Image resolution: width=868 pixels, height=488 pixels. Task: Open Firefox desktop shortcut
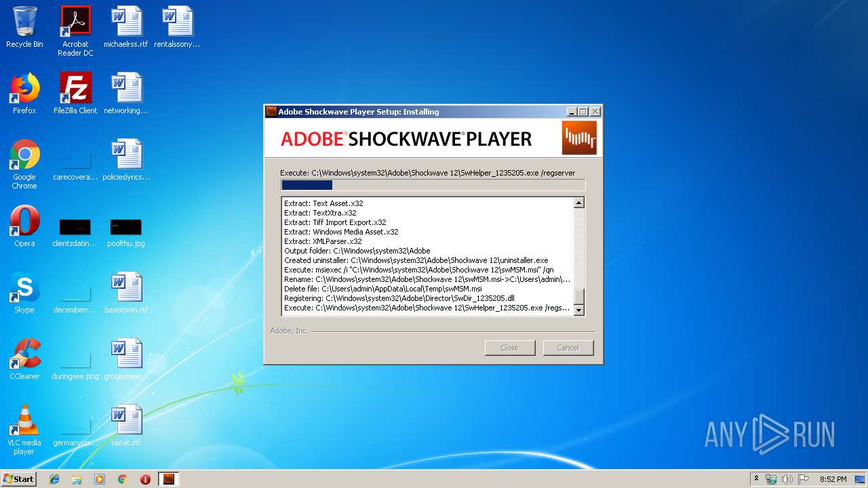(24, 94)
